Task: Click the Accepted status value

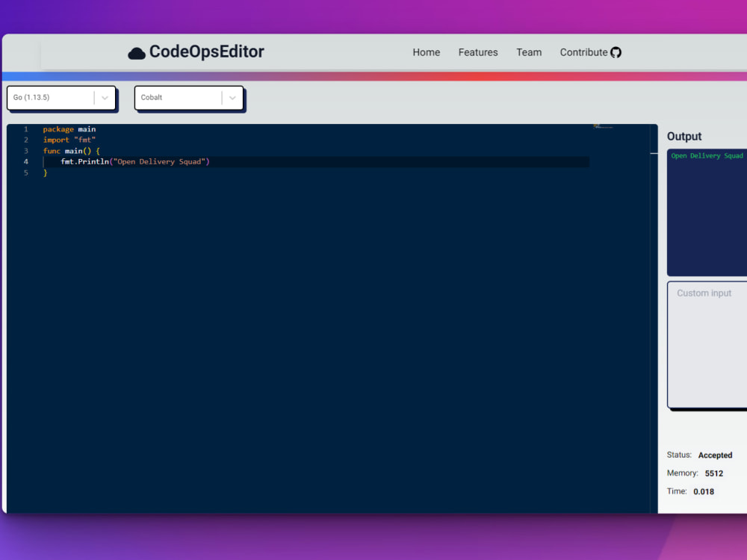Action: click(x=715, y=455)
